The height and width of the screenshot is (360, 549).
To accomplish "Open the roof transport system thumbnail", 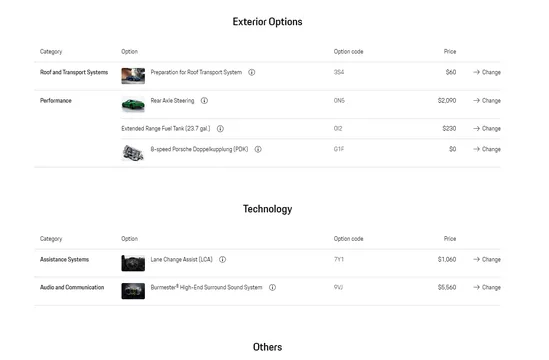I will pyautogui.click(x=133, y=76).
